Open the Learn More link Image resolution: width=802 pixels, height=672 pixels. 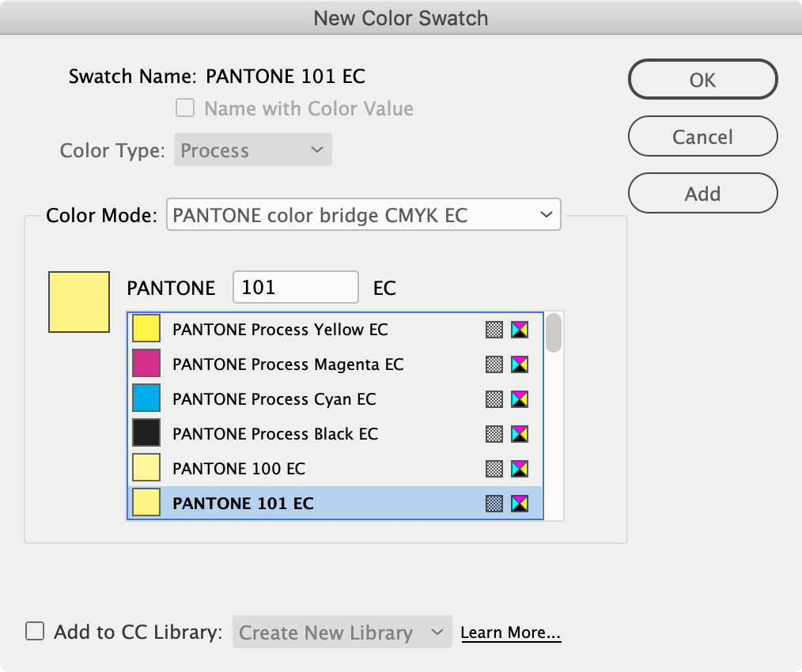510,632
